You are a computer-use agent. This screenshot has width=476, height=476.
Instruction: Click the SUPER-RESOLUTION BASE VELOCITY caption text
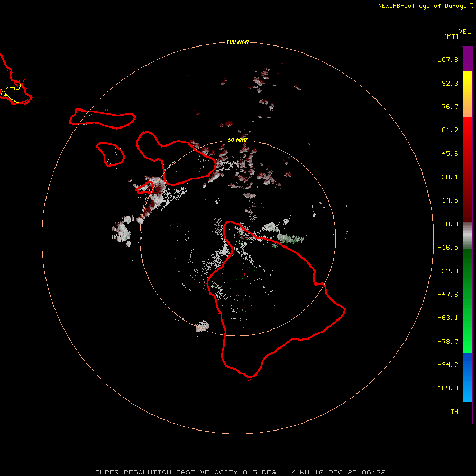[x=167, y=472]
